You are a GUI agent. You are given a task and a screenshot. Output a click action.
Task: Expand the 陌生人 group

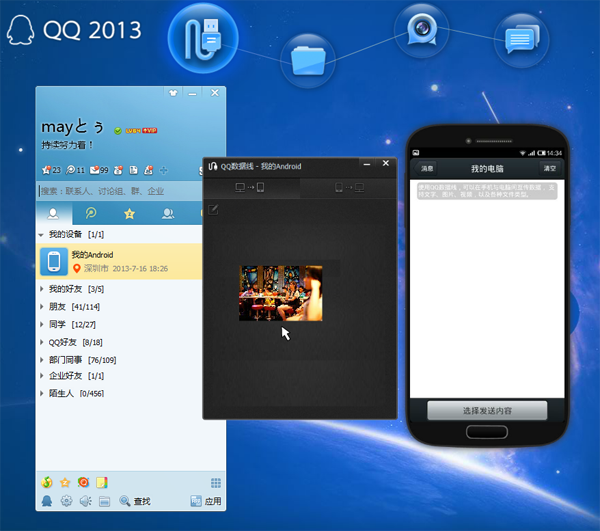[41, 393]
